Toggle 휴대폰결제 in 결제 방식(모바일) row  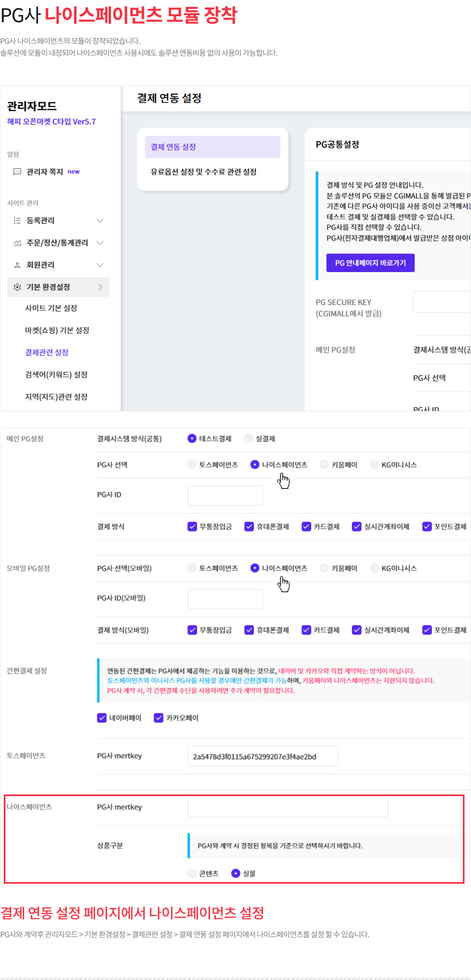pos(249,630)
